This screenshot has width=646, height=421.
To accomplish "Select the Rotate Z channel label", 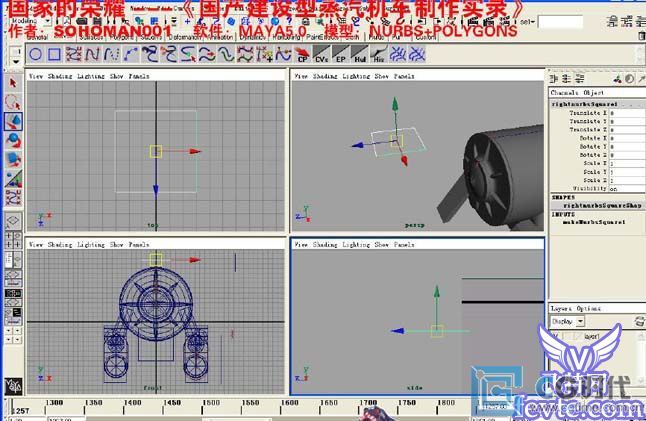I will 593,155.
